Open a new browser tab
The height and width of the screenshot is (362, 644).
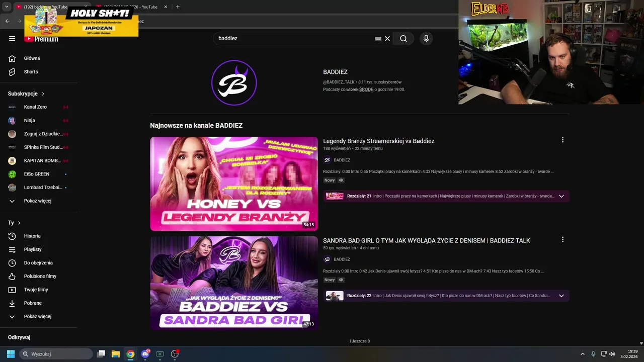(178, 7)
